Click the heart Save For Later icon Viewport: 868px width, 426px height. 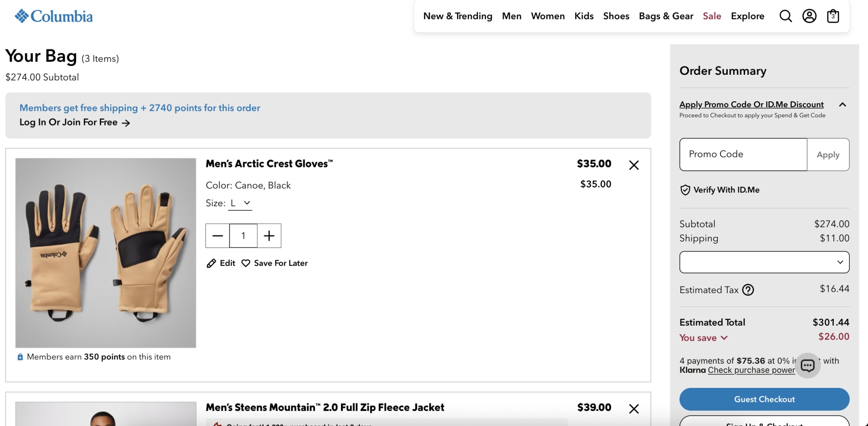coord(246,263)
